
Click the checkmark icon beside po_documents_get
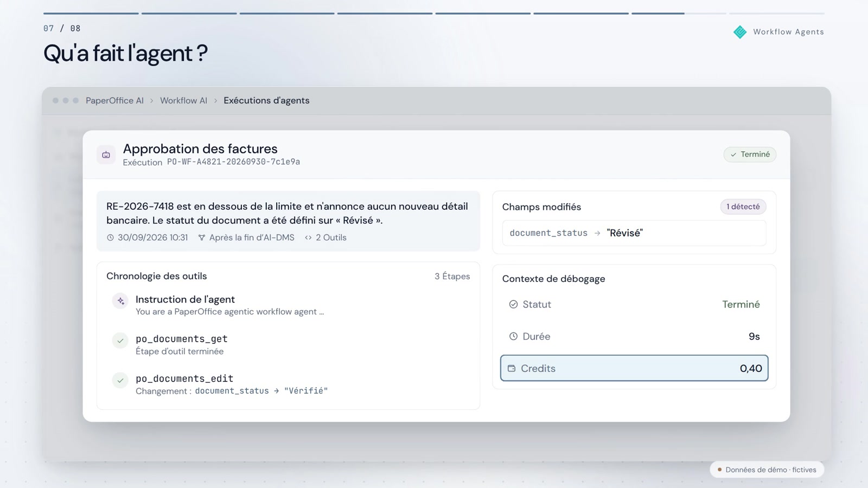click(x=120, y=341)
